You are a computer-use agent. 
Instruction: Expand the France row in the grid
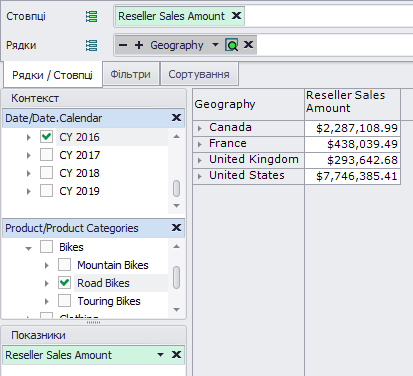200,144
